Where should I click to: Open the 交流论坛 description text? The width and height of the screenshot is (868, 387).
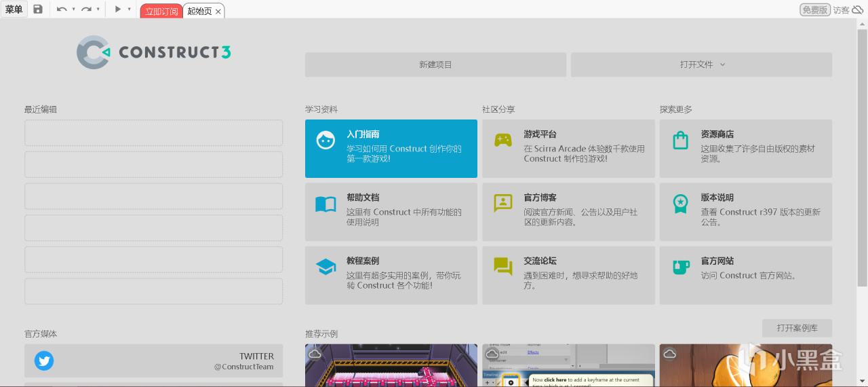pyautogui.click(x=580, y=280)
